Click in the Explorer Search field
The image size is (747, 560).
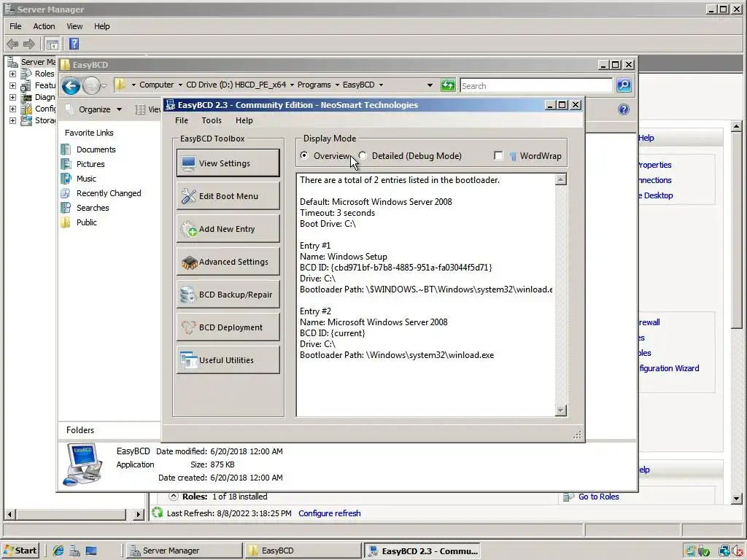pyautogui.click(x=536, y=86)
